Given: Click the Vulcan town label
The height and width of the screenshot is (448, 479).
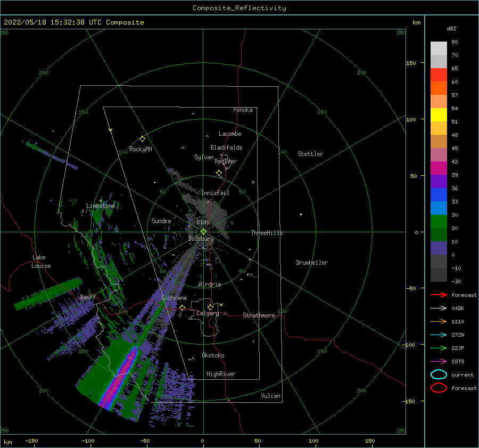Looking at the screenshot, I should tap(270, 396).
